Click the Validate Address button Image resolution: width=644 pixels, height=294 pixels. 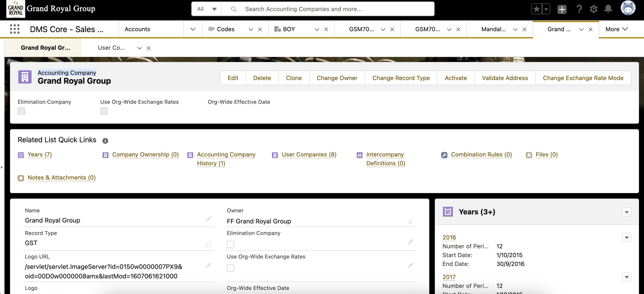point(505,78)
